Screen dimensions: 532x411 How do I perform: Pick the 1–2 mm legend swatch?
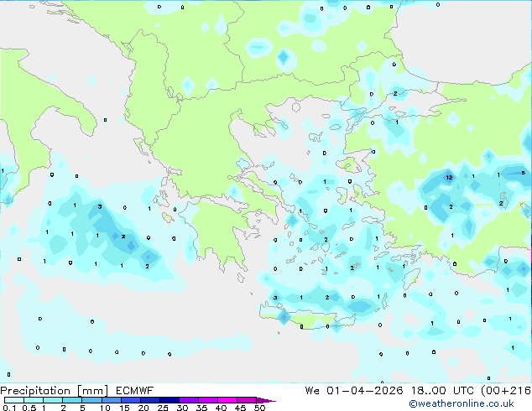click(x=53, y=400)
